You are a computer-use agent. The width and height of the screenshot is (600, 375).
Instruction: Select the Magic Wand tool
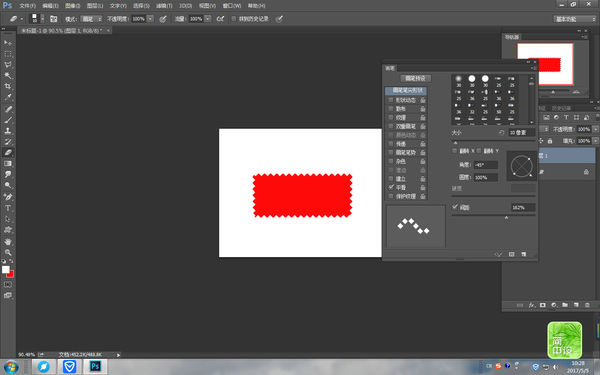(x=8, y=75)
